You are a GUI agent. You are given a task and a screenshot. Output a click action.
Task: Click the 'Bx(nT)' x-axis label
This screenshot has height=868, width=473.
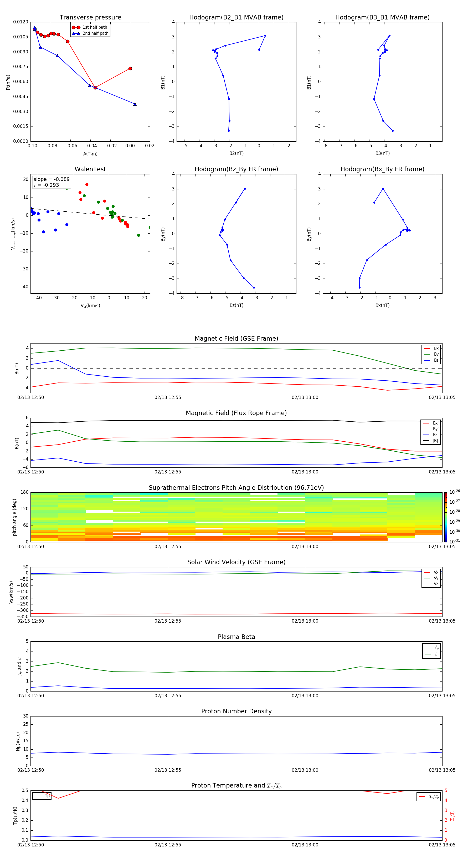click(x=382, y=305)
